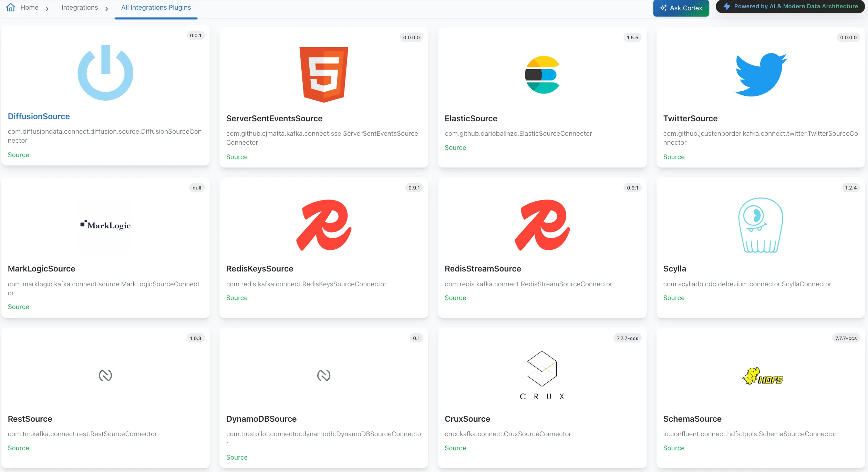Click Source label under Scylla
The width and height of the screenshot is (868, 472).
pyautogui.click(x=674, y=298)
